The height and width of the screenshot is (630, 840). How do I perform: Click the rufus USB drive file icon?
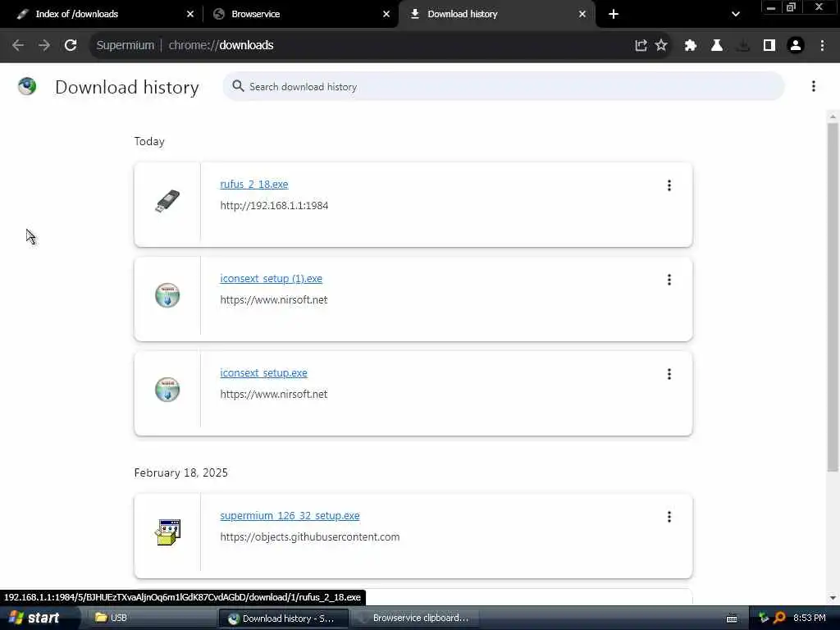click(x=167, y=201)
